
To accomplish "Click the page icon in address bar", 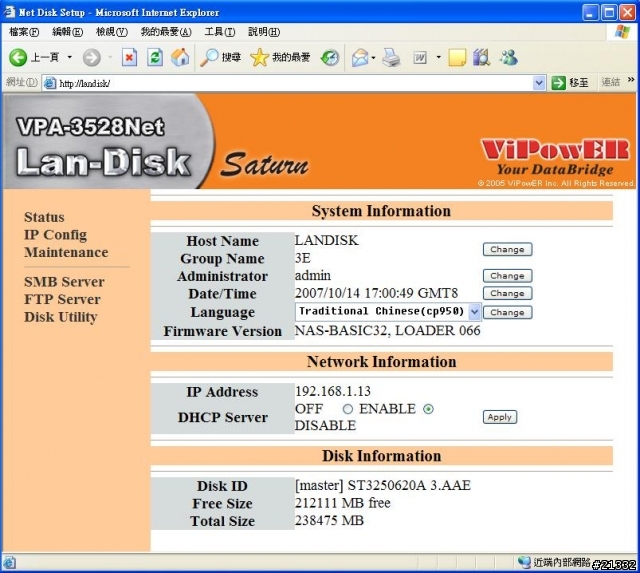I will [49, 83].
